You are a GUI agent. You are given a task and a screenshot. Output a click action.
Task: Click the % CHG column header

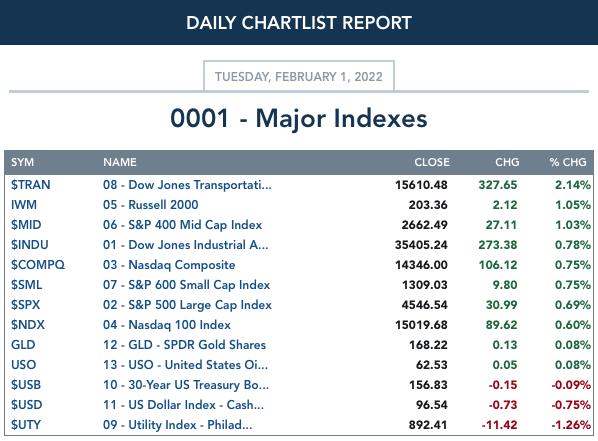click(568, 162)
